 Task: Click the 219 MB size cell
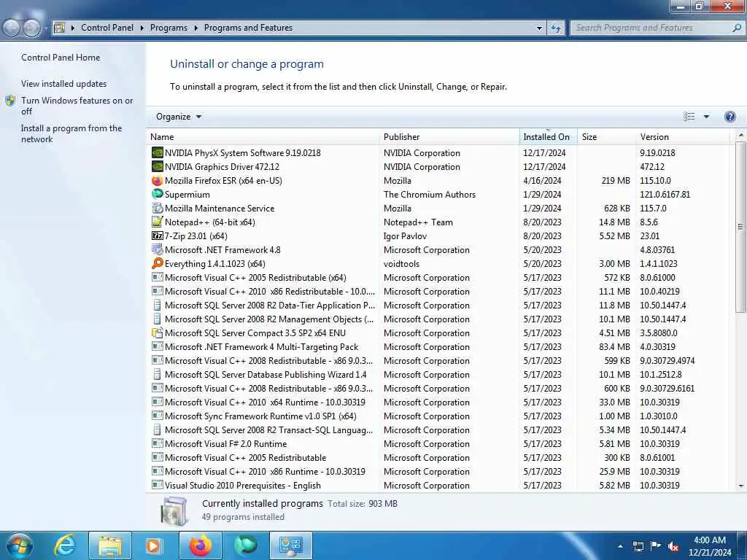pos(616,181)
